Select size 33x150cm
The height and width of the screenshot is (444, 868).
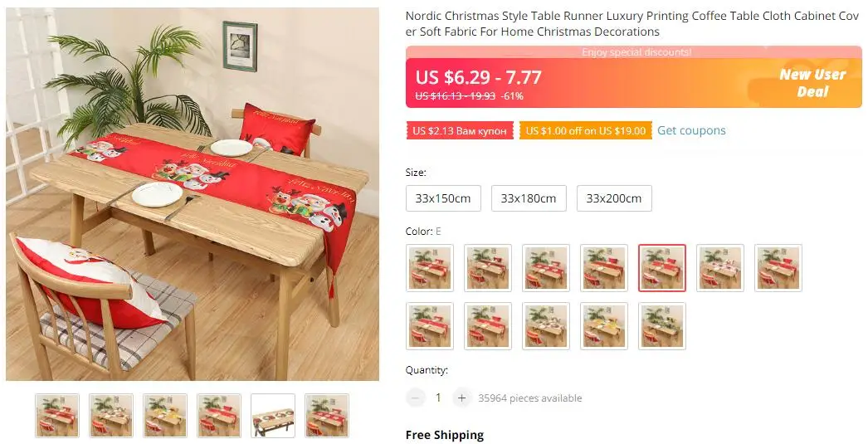point(443,198)
